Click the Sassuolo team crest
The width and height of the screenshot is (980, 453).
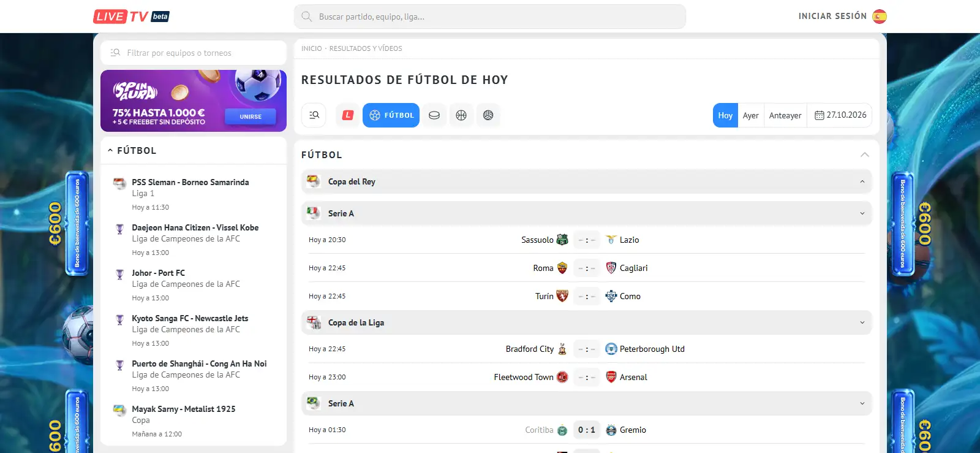562,240
